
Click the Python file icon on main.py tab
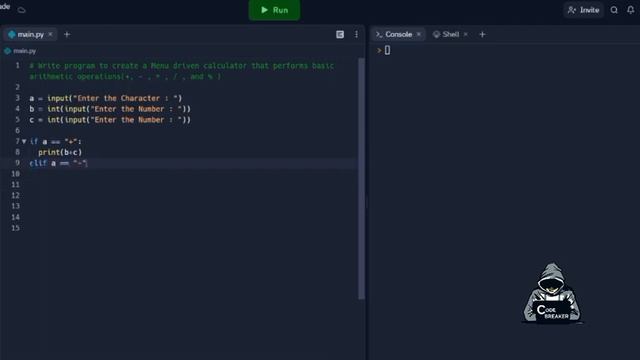[x=12, y=35]
